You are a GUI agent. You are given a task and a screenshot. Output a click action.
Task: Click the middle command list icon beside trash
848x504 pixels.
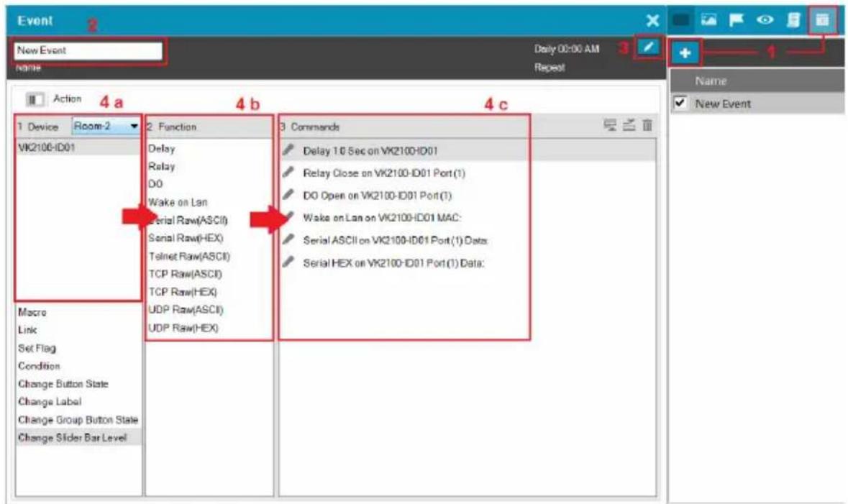click(x=629, y=125)
